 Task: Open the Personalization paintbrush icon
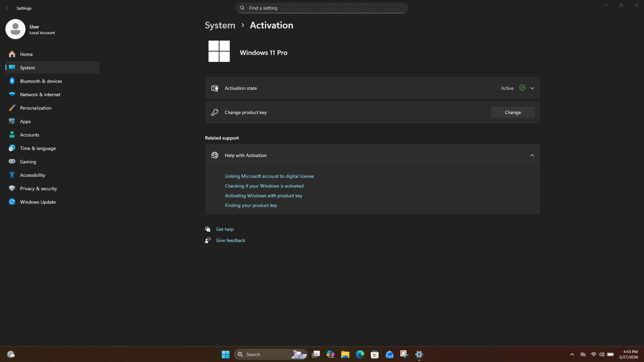pyautogui.click(x=12, y=108)
